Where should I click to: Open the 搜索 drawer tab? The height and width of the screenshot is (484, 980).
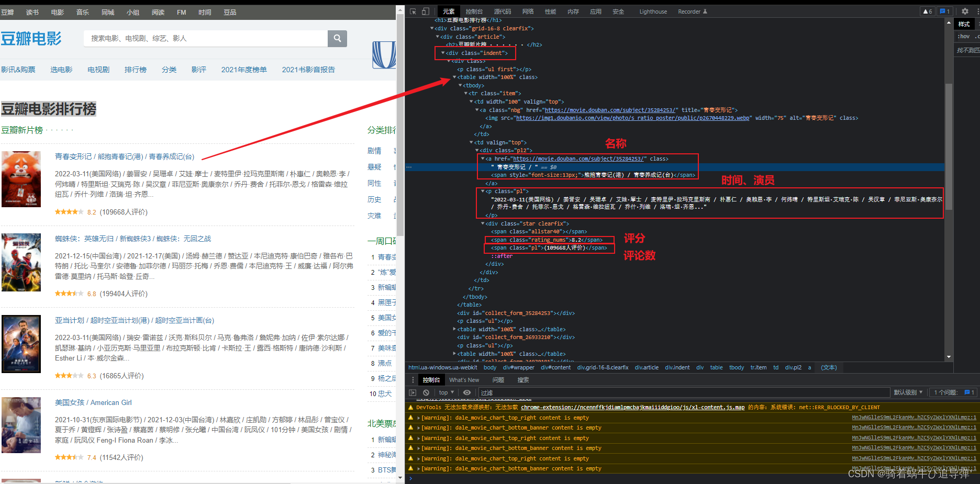[x=523, y=380]
